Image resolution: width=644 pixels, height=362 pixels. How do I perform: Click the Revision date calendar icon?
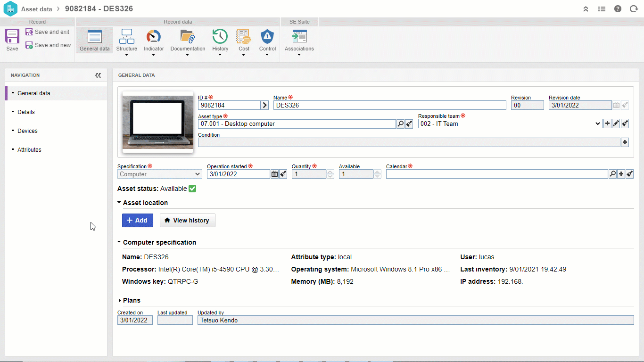pyautogui.click(x=616, y=105)
